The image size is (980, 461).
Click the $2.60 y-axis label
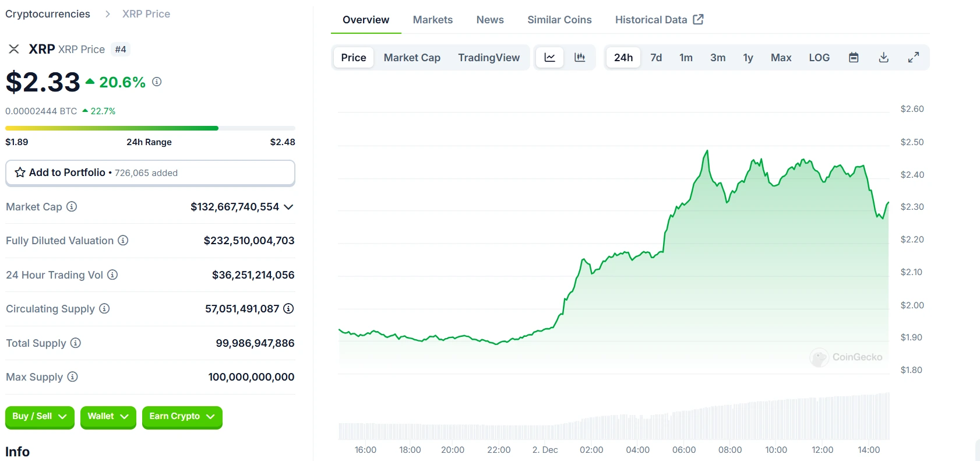pos(912,109)
